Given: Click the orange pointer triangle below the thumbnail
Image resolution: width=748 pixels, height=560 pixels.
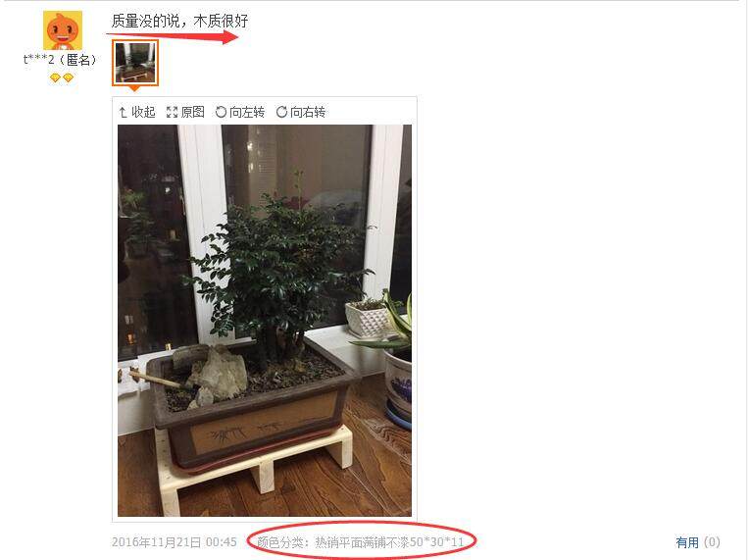Looking at the screenshot, I should (135, 89).
